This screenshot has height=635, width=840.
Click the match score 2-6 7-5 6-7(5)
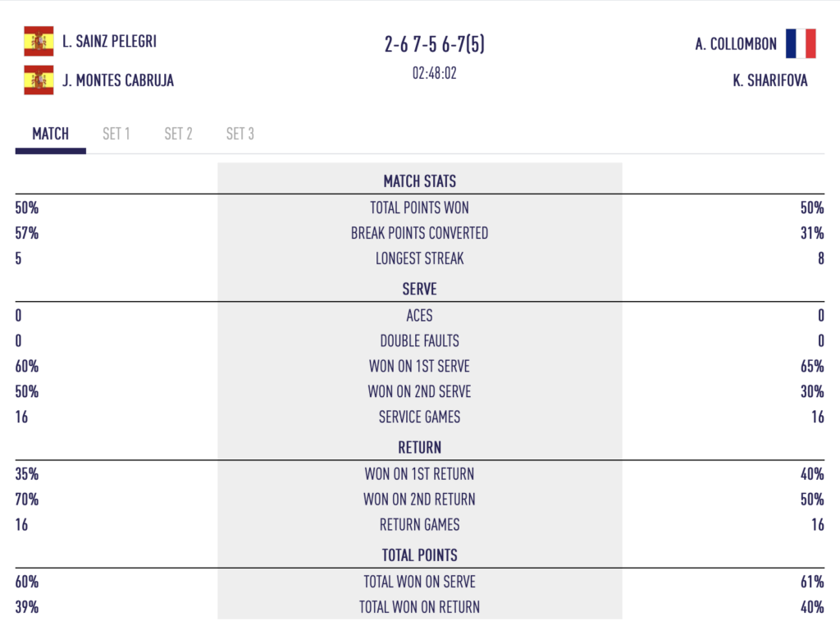pyautogui.click(x=435, y=44)
